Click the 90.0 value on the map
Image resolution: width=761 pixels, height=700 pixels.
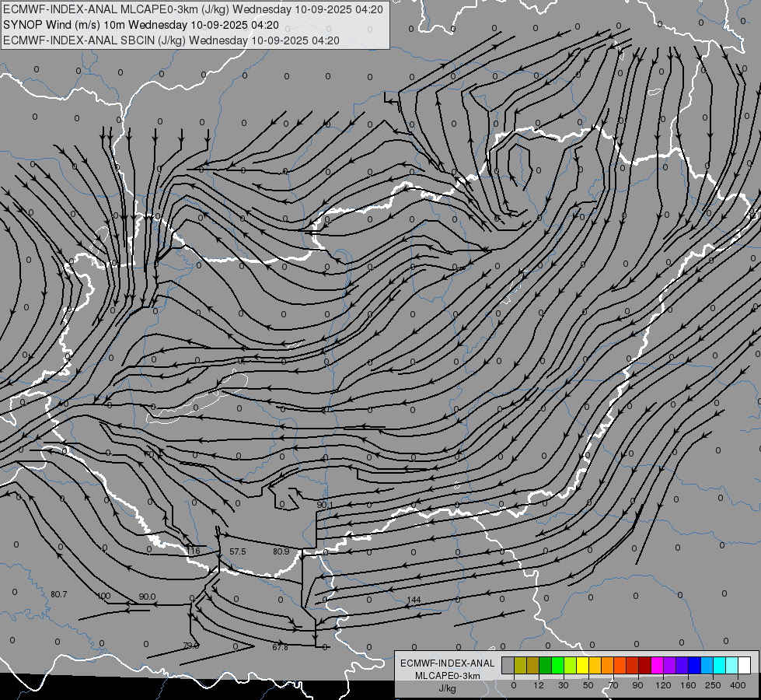point(147,597)
